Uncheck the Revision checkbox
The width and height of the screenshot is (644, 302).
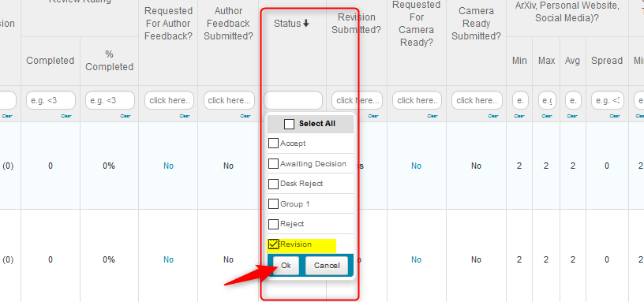[x=273, y=244]
